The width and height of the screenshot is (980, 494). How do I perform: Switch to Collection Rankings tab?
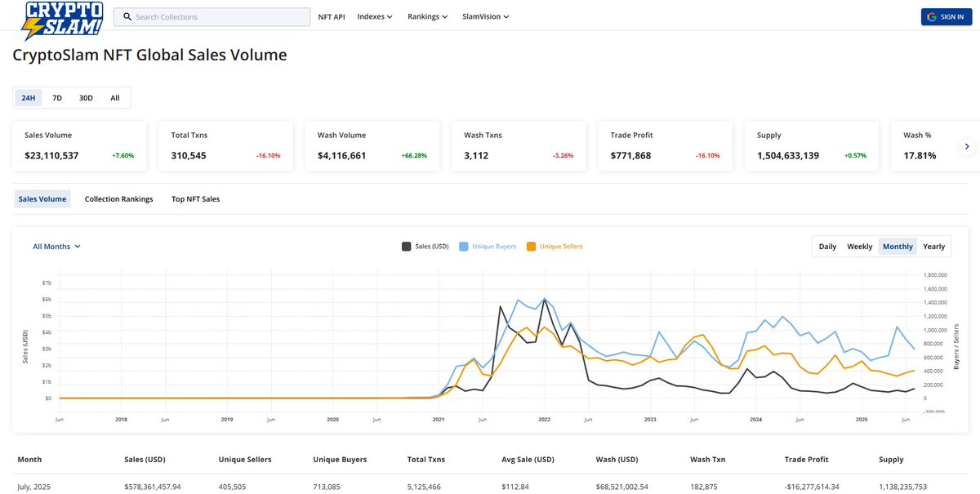118,199
